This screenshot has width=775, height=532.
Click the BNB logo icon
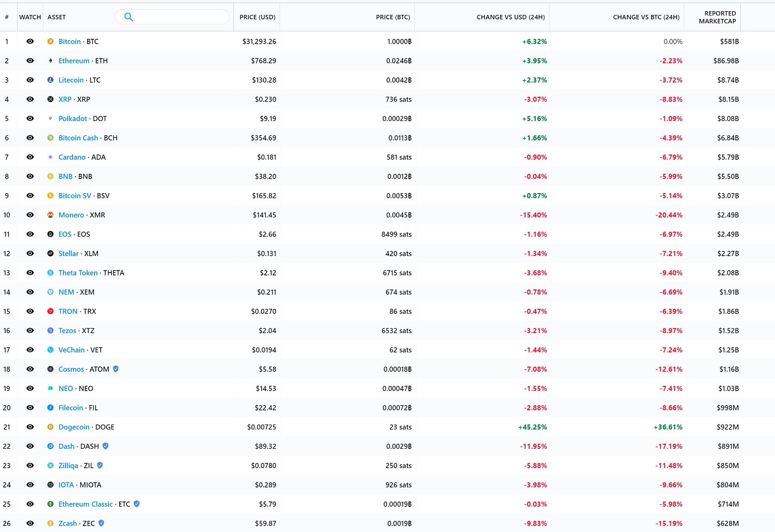coord(50,177)
